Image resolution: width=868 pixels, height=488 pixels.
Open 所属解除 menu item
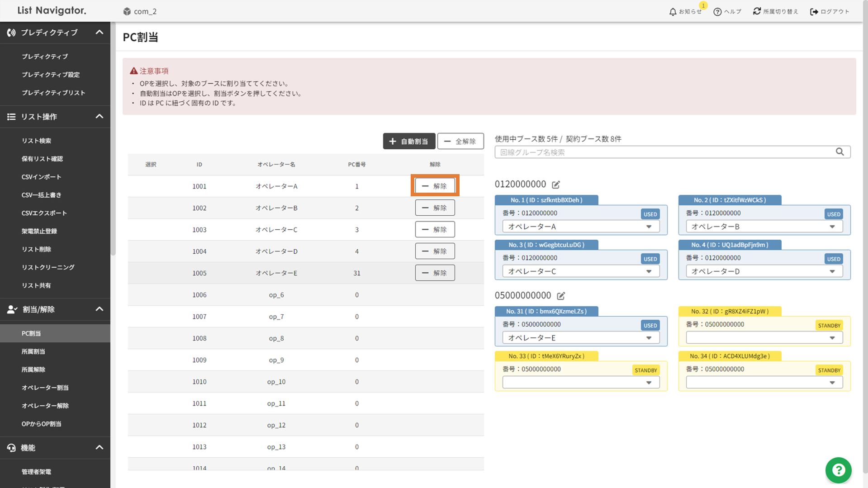pyautogui.click(x=33, y=370)
